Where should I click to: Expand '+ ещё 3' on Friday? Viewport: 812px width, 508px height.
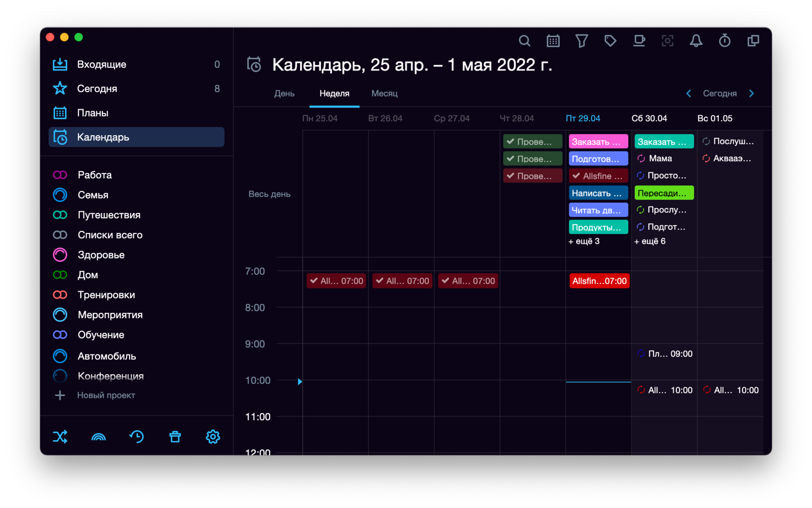pyautogui.click(x=584, y=241)
